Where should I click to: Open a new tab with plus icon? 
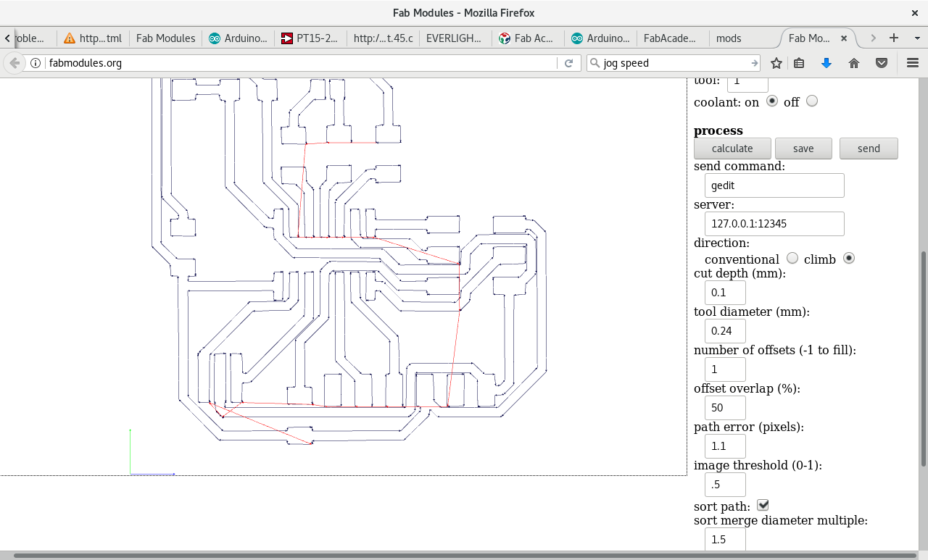click(894, 38)
